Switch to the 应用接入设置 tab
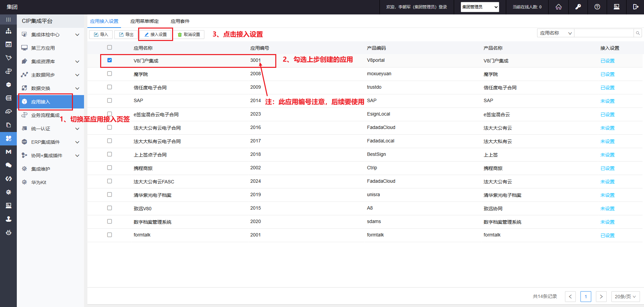The image size is (644, 307). pos(104,21)
